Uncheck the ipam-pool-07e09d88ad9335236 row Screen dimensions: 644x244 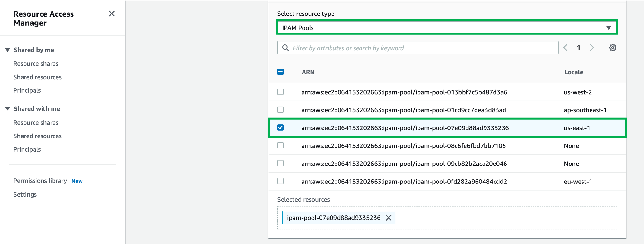coord(280,128)
